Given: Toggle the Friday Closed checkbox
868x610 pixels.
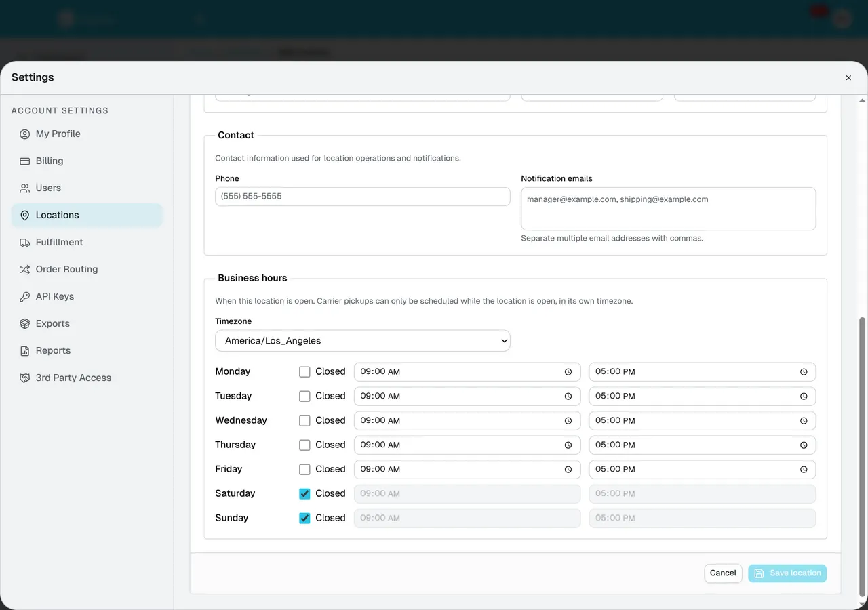Looking at the screenshot, I should (x=304, y=470).
